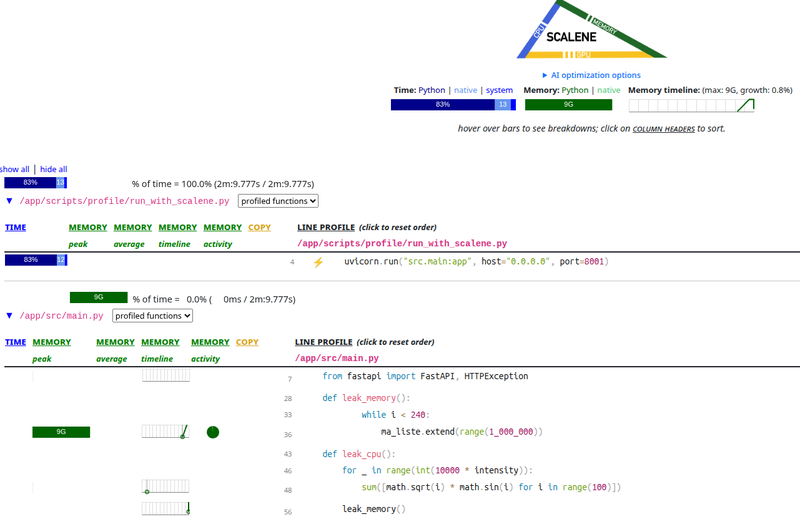Click the 'def leak_cpu():' code line
Screen dimensions: 800x517
coord(359,454)
